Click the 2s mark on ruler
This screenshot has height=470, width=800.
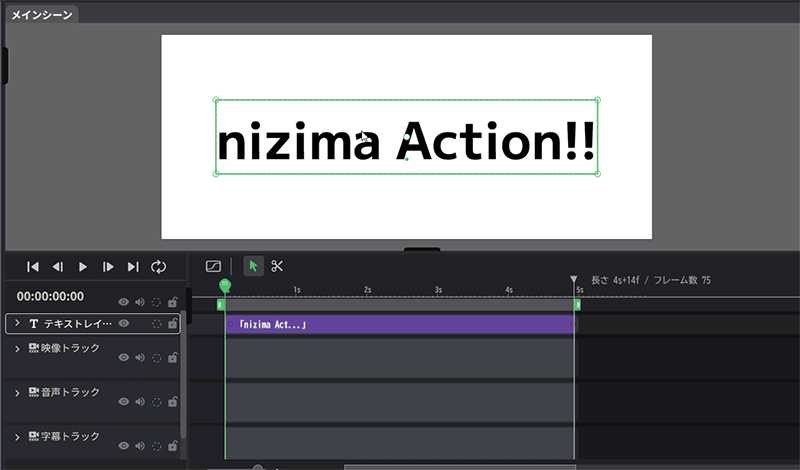(367, 290)
